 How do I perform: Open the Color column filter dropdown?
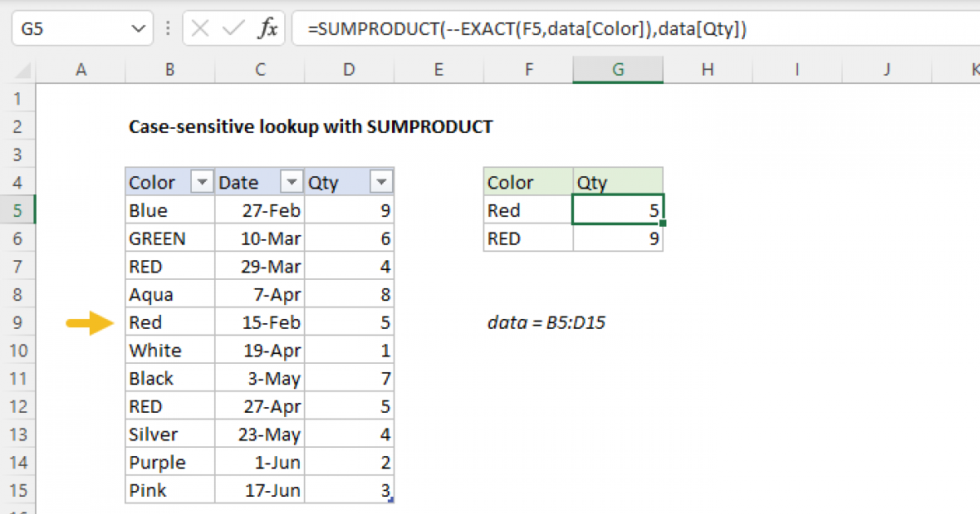[201, 181]
